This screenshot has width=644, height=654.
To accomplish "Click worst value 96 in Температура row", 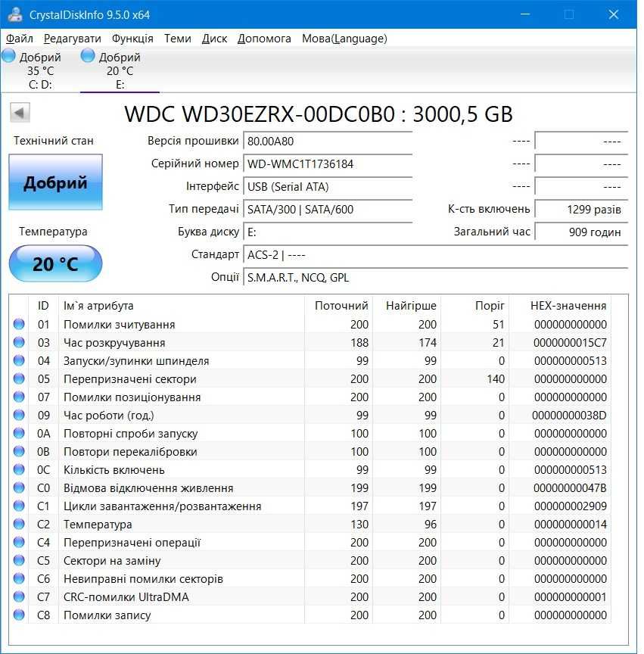I will click(x=430, y=525).
